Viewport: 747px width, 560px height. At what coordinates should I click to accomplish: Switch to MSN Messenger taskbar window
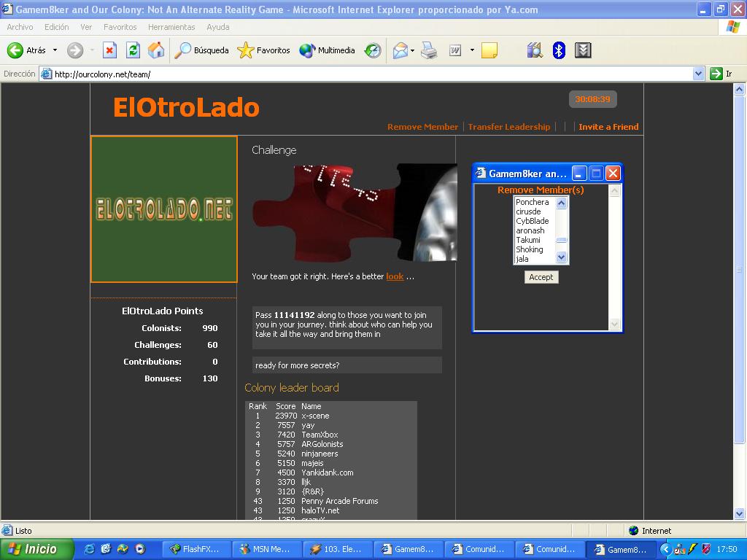[x=267, y=549]
